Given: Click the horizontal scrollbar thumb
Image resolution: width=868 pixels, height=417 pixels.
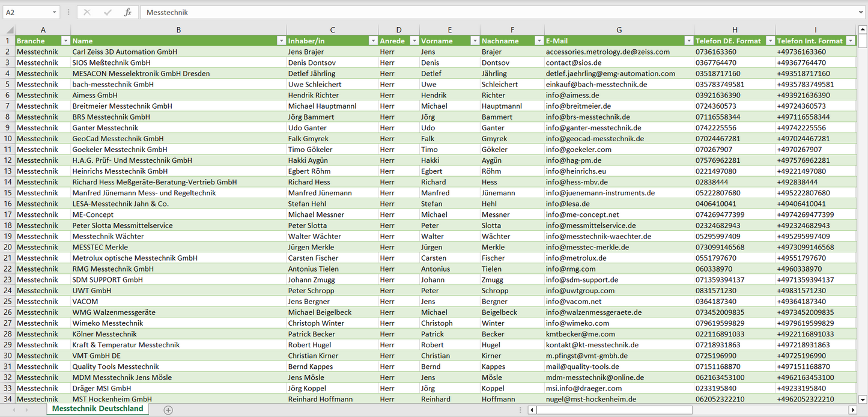Looking at the screenshot, I should [614, 410].
